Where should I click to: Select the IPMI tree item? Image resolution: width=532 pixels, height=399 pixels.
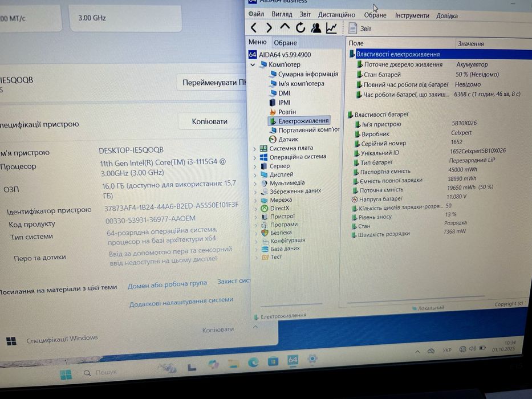pyautogui.click(x=280, y=103)
